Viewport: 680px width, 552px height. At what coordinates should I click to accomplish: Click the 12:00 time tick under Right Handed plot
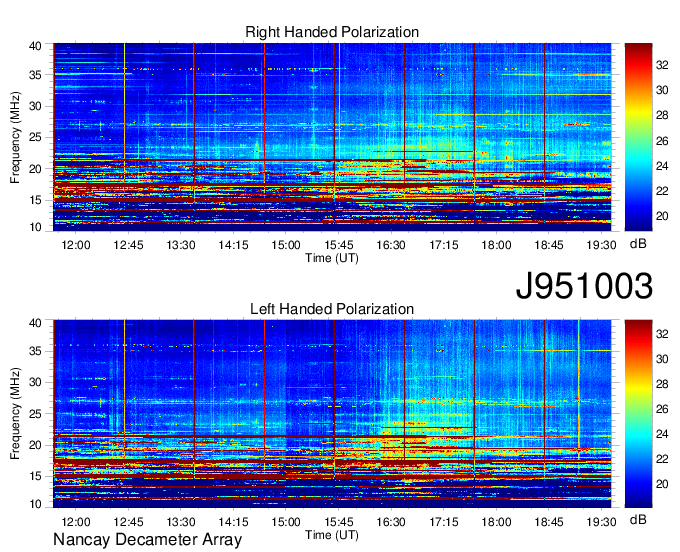click(76, 245)
